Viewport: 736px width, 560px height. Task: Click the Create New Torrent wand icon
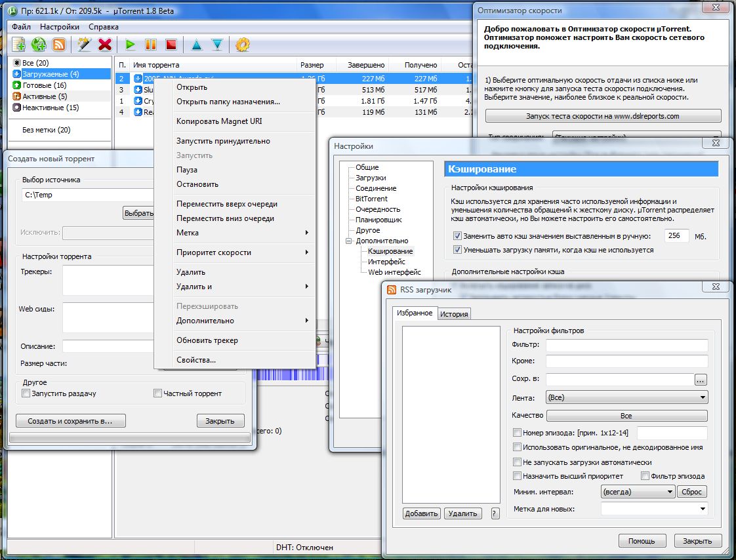[x=84, y=45]
